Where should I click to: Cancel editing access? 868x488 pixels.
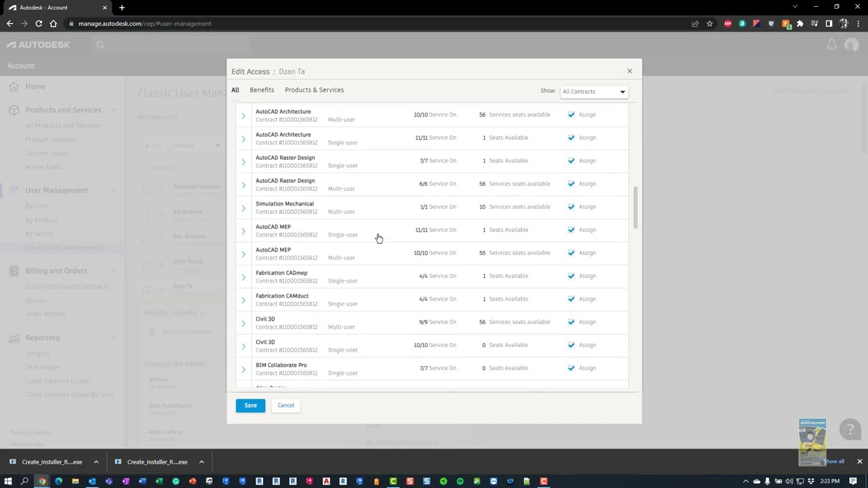pyautogui.click(x=285, y=405)
